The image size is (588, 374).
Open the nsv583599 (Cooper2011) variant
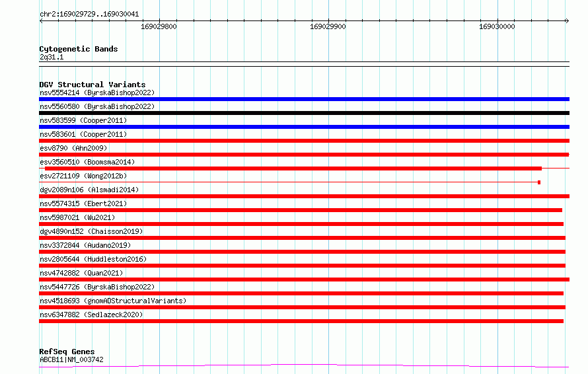(x=83, y=120)
